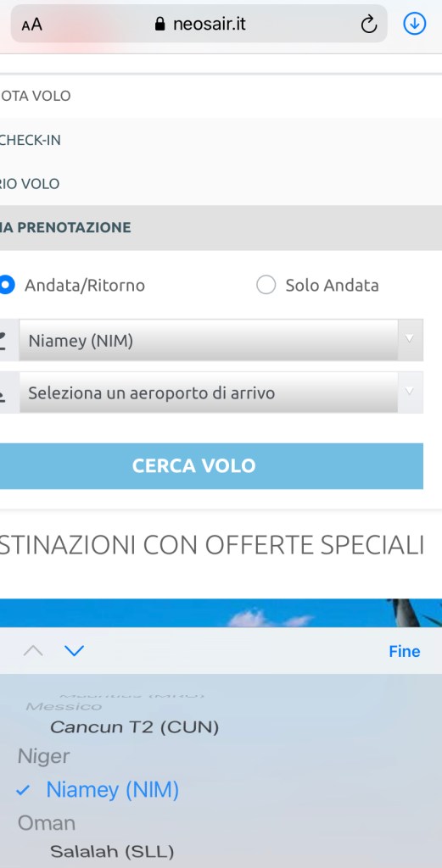This screenshot has height=868, width=442.
Task: Select the Solo Andata radio button
Action: tap(266, 285)
